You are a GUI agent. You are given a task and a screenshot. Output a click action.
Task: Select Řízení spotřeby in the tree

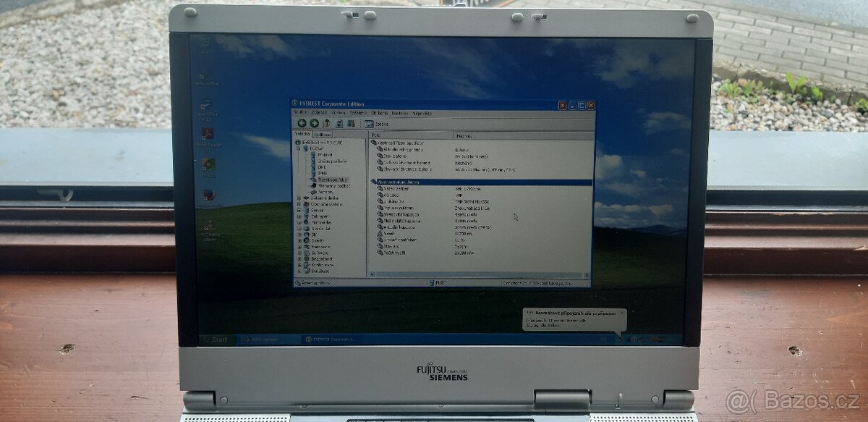point(333,180)
